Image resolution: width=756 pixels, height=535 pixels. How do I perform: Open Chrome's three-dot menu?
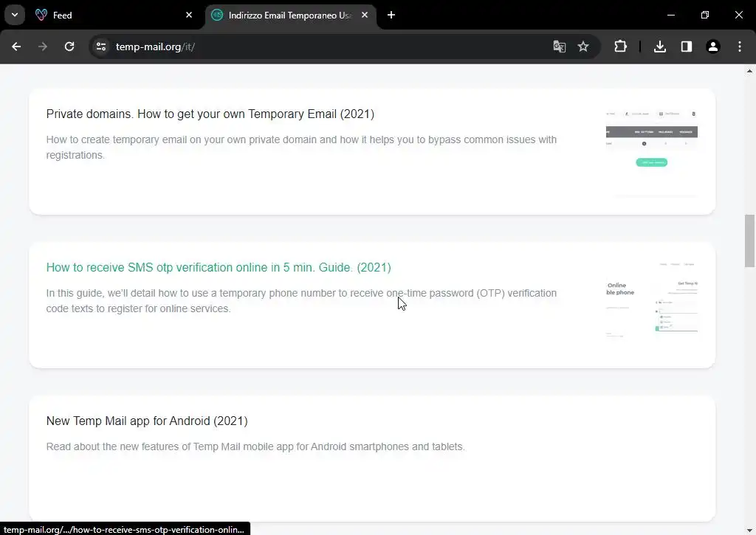click(x=740, y=46)
